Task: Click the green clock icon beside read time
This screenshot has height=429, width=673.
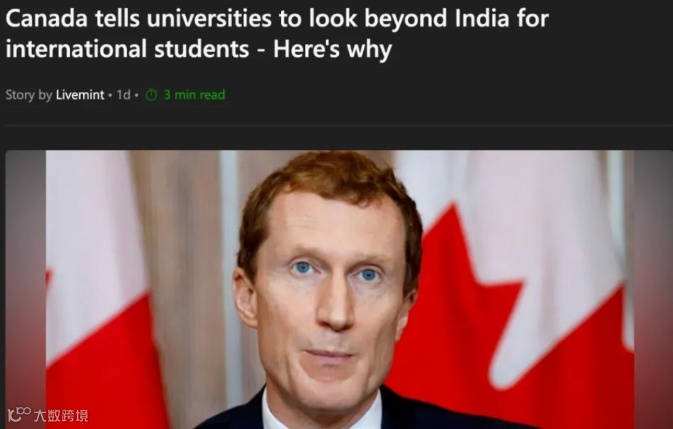Action: point(152,95)
